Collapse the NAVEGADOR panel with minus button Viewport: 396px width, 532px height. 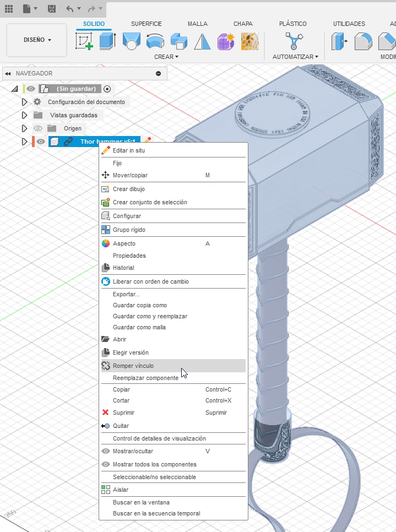(x=159, y=73)
